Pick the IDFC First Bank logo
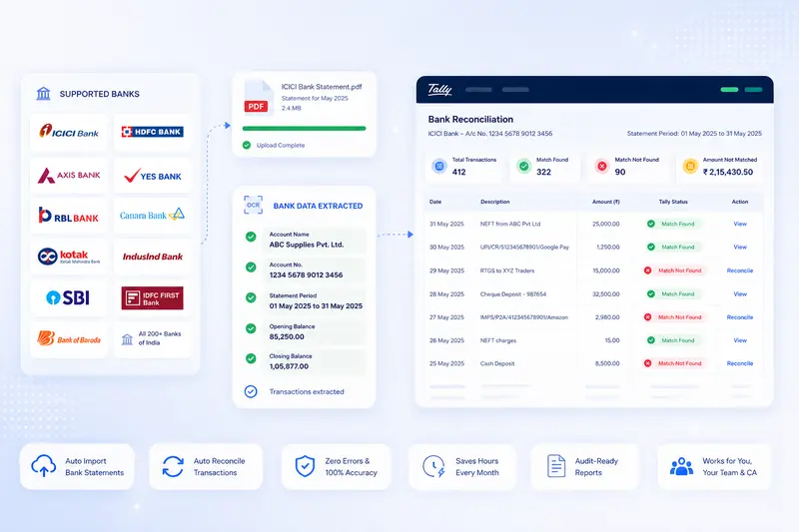 pyautogui.click(x=153, y=297)
